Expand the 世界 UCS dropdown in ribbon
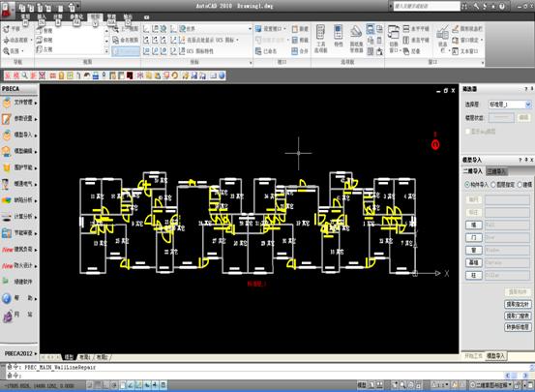The height and width of the screenshot is (392, 535). [251, 29]
